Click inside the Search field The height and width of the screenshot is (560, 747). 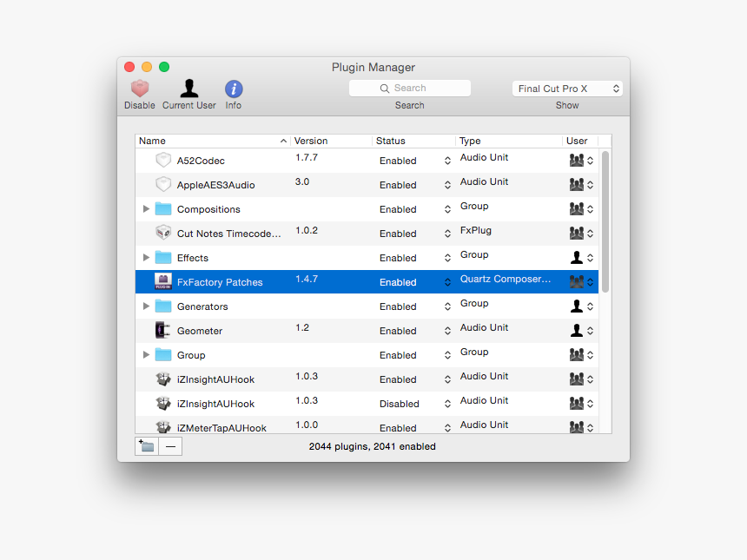pyautogui.click(x=409, y=88)
